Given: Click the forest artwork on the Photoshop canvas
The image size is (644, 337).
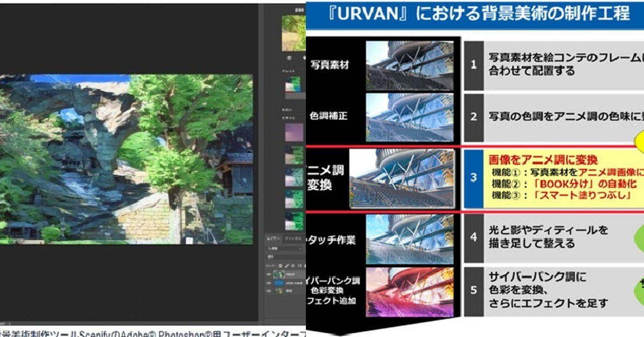Looking at the screenshot, I should tap(126, 159).
